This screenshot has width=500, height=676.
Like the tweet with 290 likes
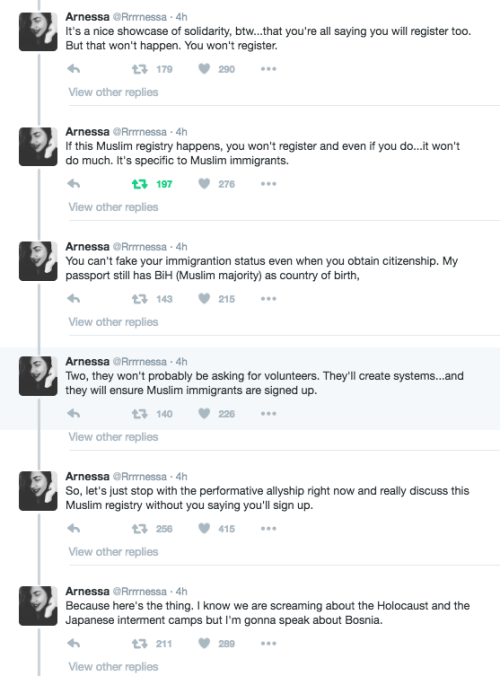[204, 69]
